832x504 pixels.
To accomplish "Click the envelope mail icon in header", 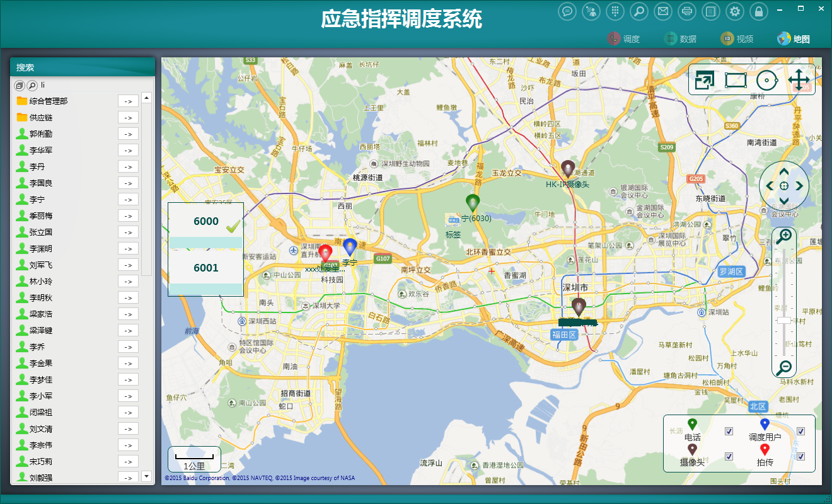I will (x=662, y=11).
